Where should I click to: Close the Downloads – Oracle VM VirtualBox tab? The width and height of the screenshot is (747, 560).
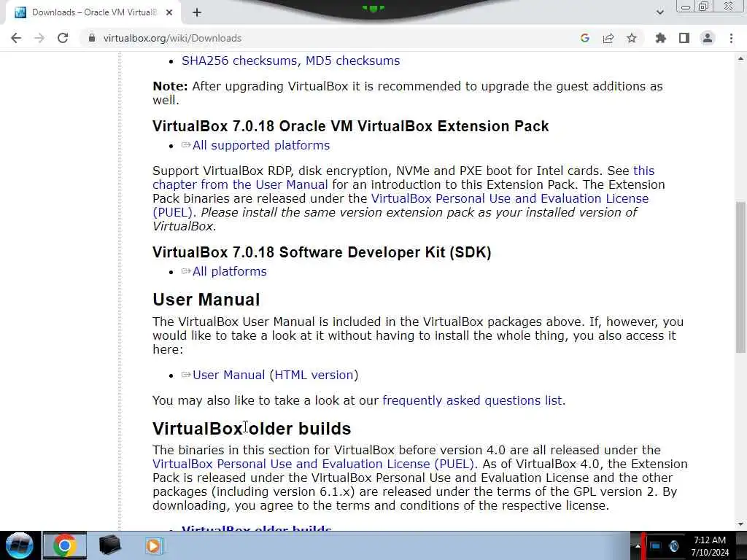tap(169, 12)
